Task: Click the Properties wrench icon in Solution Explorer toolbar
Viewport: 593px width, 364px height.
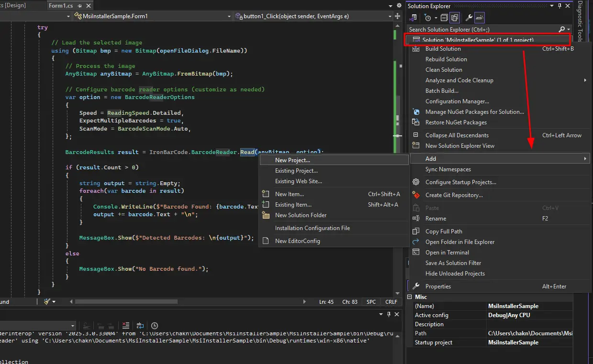Action: coord(469,18)
